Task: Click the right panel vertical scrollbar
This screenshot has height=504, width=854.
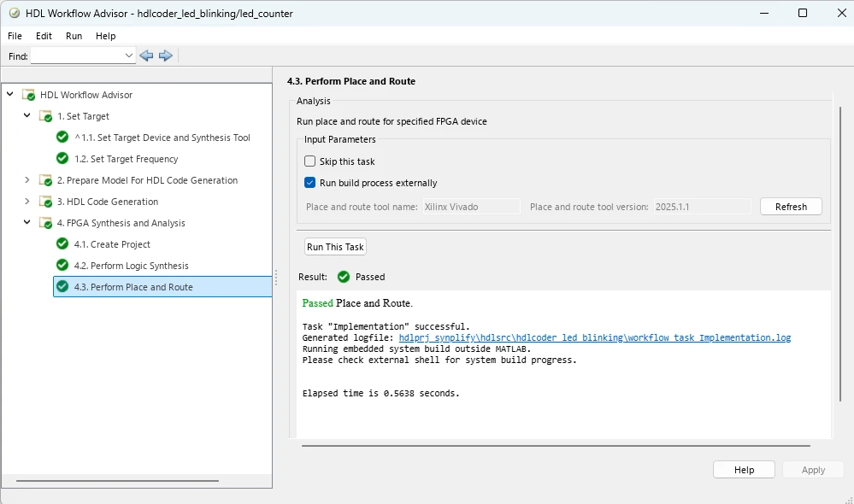Action: [x=840, y=255]
